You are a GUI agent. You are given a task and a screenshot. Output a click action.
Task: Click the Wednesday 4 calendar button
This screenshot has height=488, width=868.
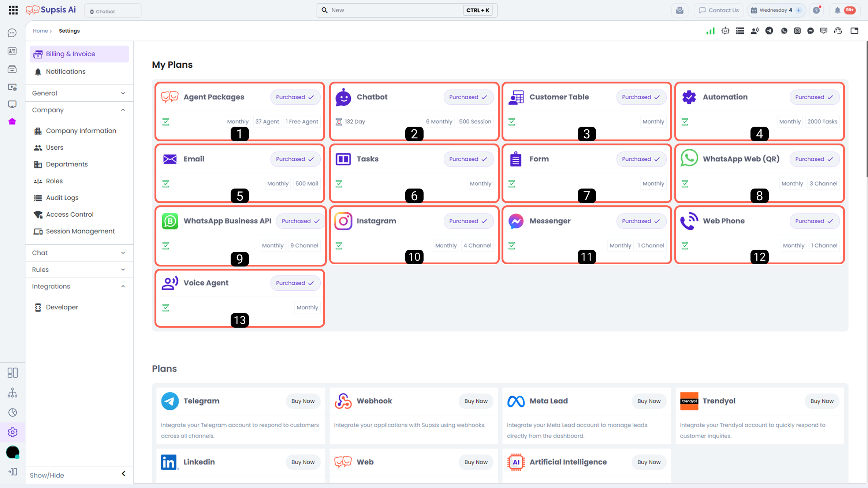(776, 10)
